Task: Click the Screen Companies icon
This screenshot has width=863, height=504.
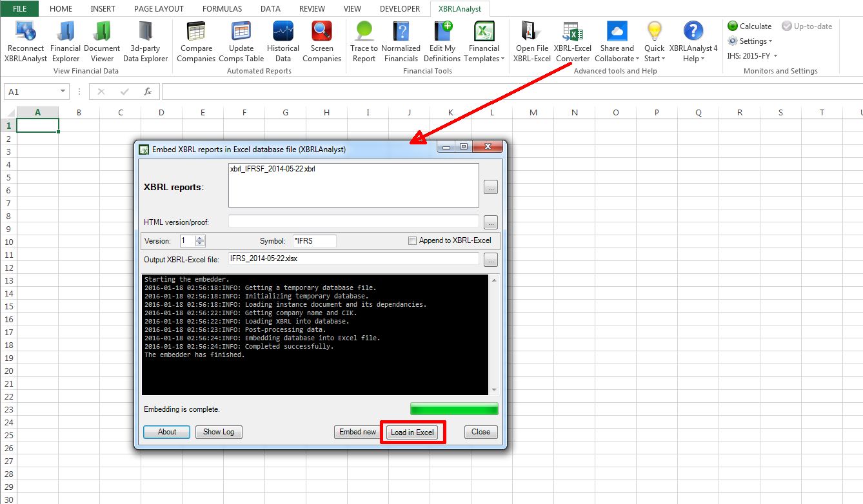Action: click(321, 41)
